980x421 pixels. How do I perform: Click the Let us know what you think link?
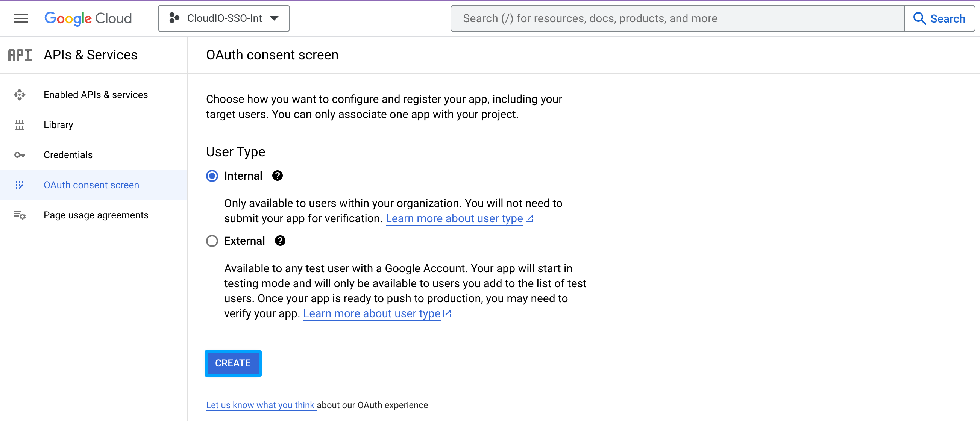260,405
